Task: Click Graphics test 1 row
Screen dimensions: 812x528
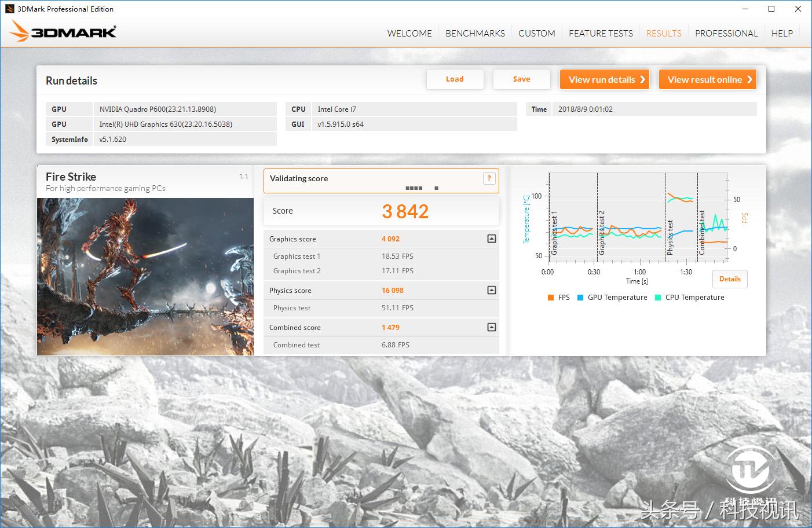Action: 381,256
